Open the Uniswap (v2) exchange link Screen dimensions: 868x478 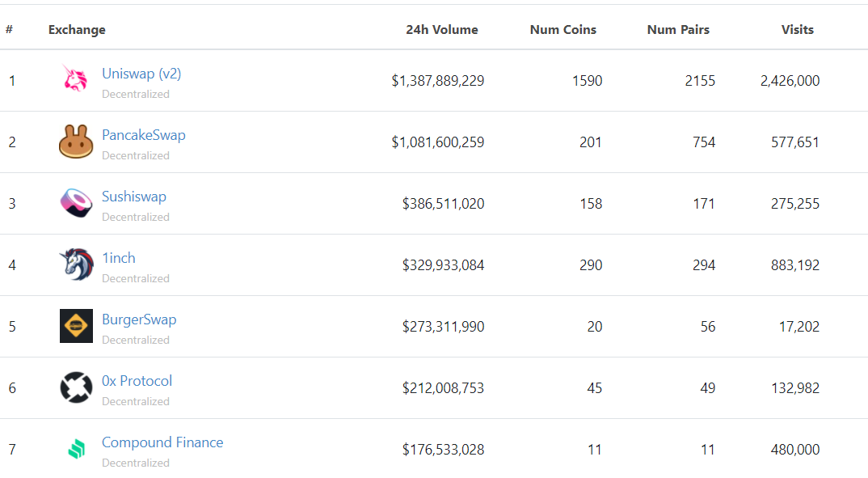click(x=141, y=74)
